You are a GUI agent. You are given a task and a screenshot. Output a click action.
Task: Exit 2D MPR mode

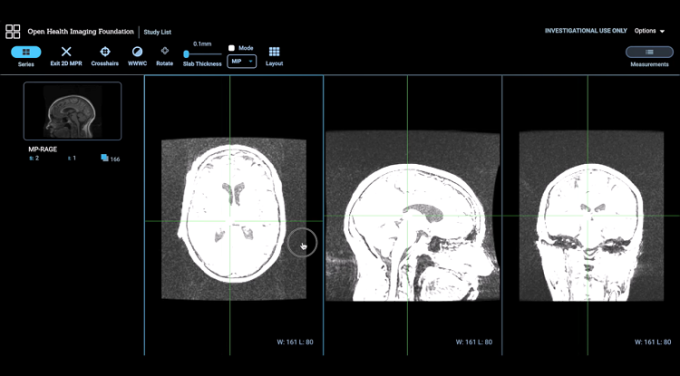pyautogui.click(x=66, y=56)
